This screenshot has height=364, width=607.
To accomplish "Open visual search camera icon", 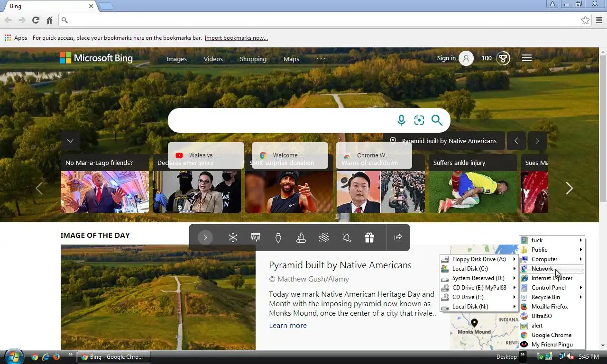I will [419, 120].
